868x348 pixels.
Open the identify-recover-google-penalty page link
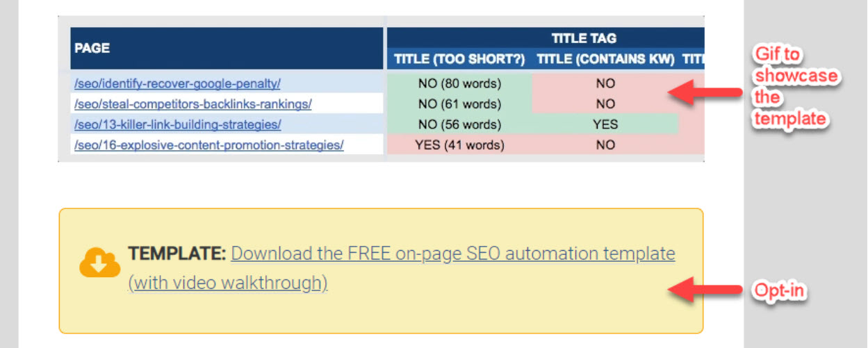tap(177, 83)
